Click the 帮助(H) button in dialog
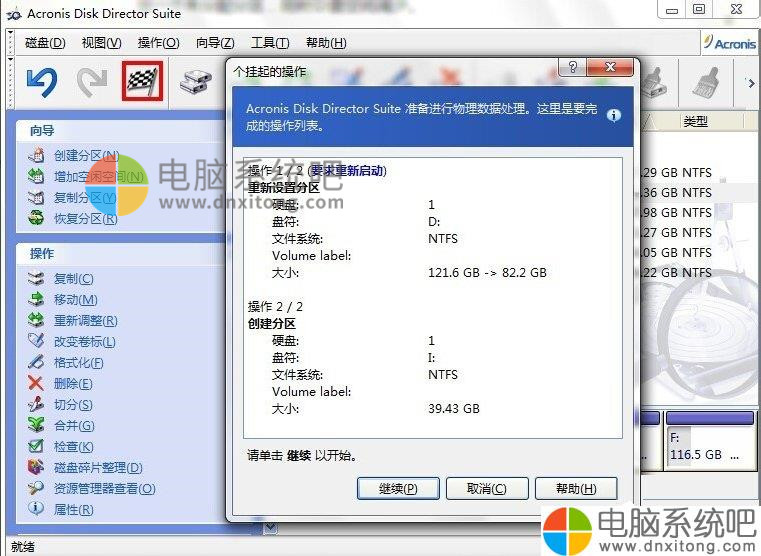This screenshot has height=556, width=761. coord(576,489)
